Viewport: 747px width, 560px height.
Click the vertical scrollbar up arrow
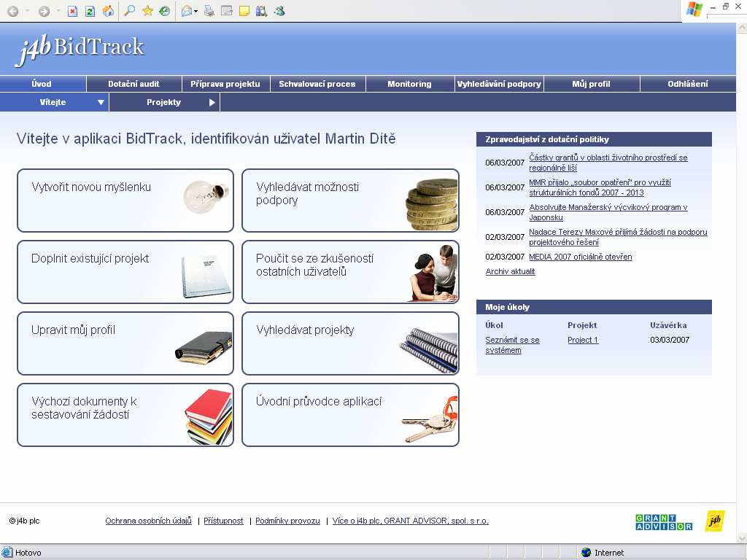pos(742,28)
